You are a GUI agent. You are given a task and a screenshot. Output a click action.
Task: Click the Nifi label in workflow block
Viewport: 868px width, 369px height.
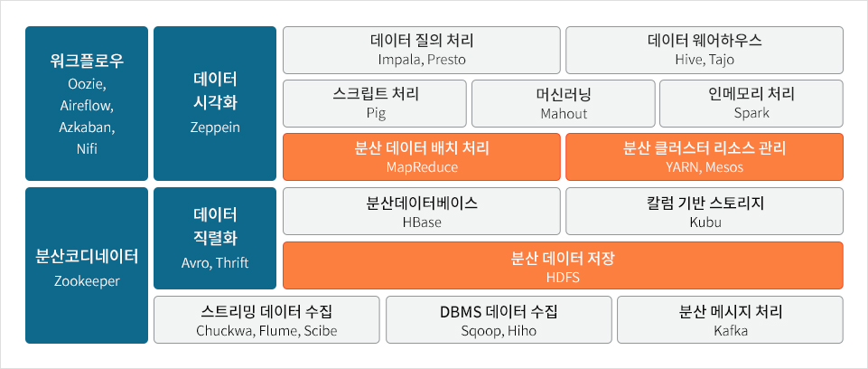pyautogui.click(x=87, y=149)
